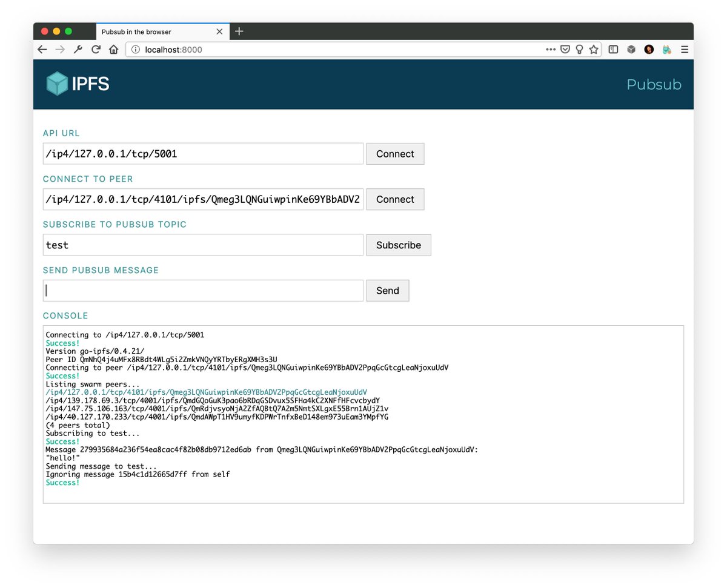Viewport: 727px width, 588px height.
Task: Click the Sending message to test... line
Action: point(101,467)
